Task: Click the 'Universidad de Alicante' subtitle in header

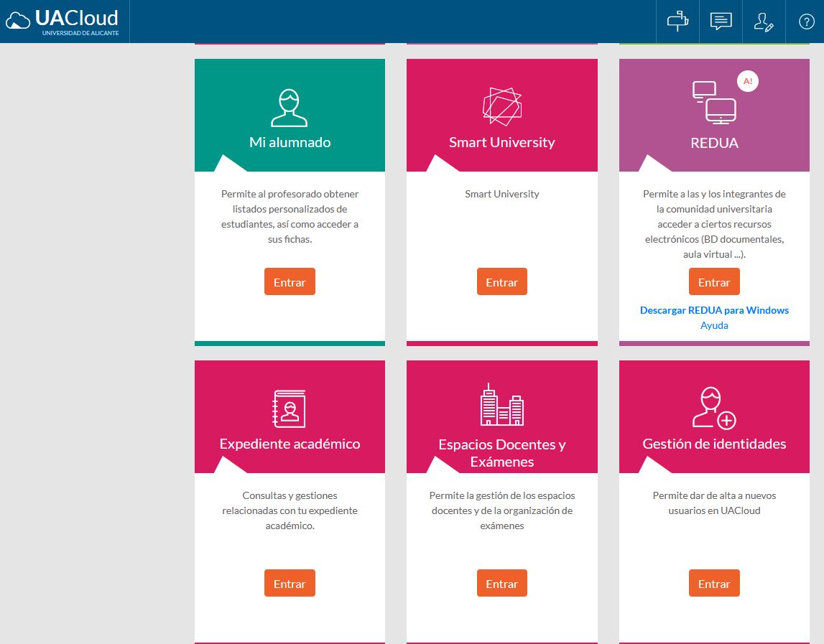Action: click(80, 33)
